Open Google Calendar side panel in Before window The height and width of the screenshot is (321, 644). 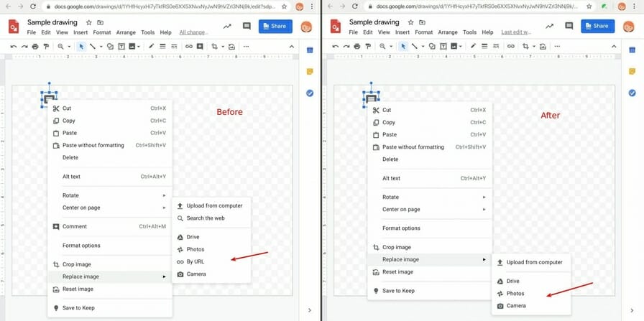[310, 50]
